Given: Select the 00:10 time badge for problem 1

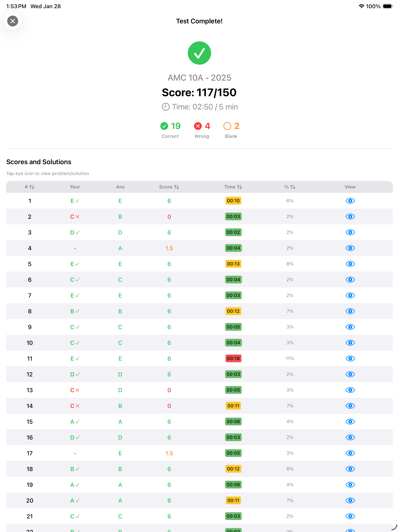Looking at the screenshot, I should coord(233,201).
